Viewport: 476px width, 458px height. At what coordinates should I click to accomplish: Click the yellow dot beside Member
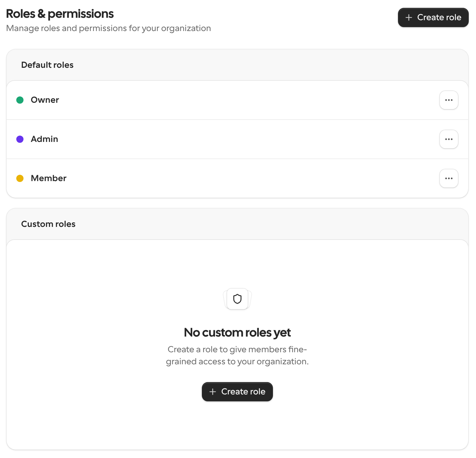click(x=20, y=178)
